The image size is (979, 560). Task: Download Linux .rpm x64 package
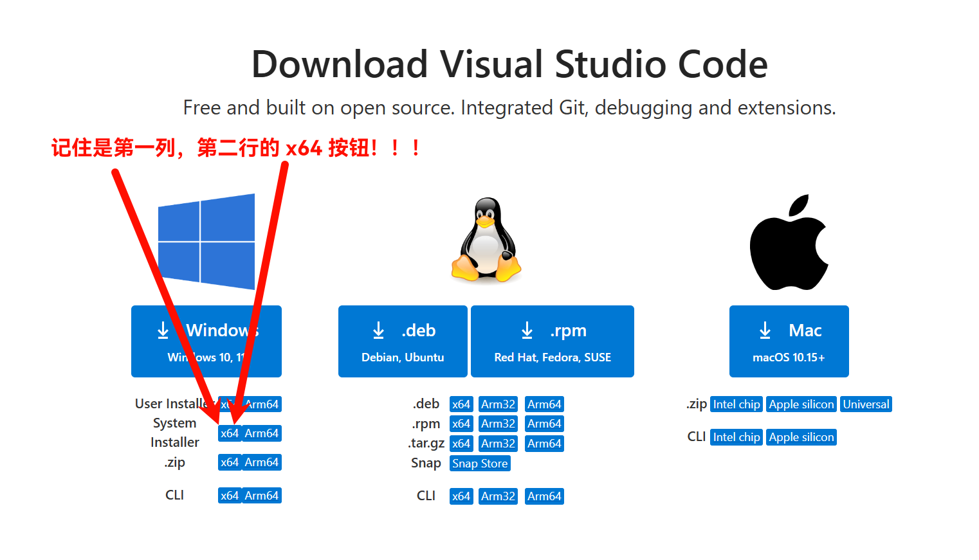(x=461, y=424)
